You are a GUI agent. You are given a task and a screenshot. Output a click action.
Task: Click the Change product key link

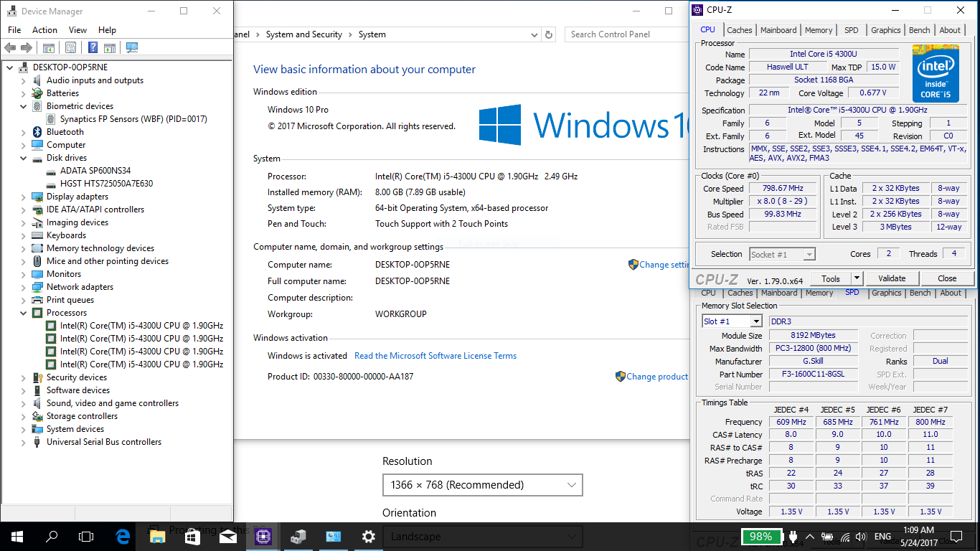[x=657, y=377]
